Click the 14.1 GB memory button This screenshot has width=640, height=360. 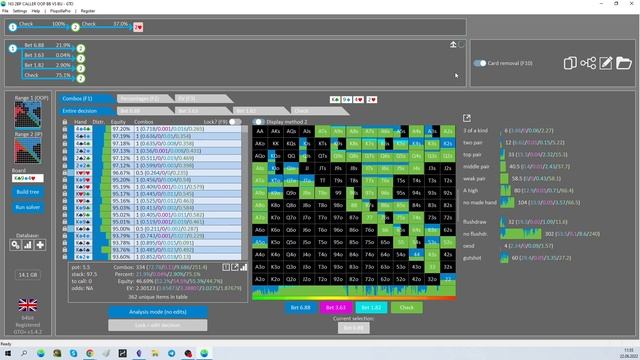click(x=28, y=275)
